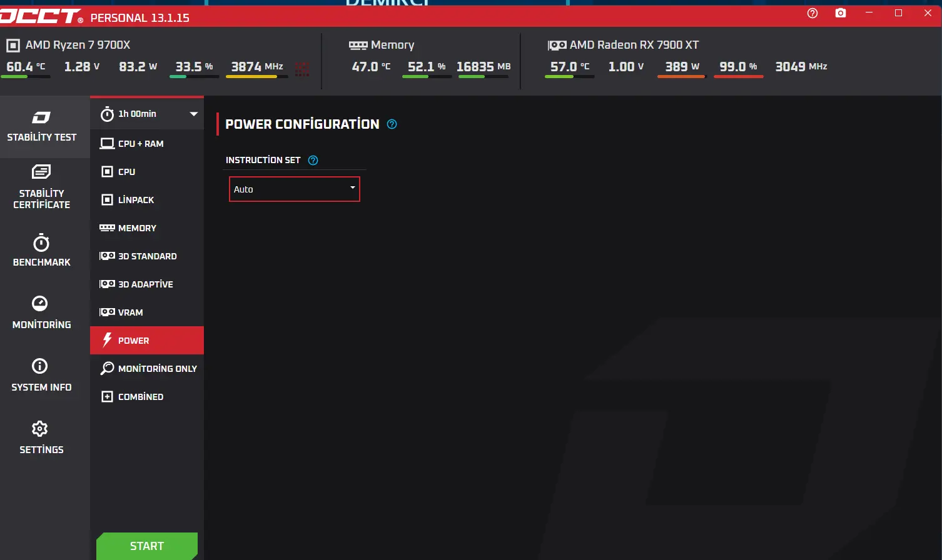The height and width of the screenshot is (560, 942).
Task: Click the green START button
Action: 147,546
